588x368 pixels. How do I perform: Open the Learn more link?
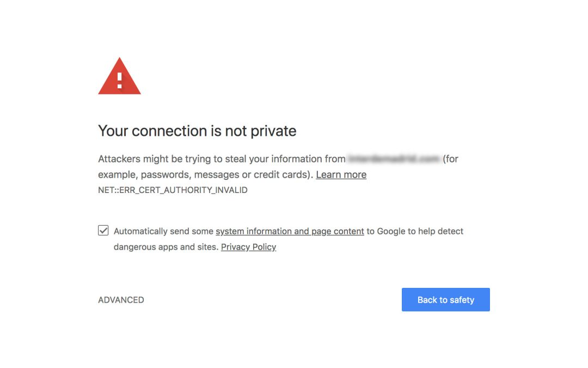coord(341,174)
